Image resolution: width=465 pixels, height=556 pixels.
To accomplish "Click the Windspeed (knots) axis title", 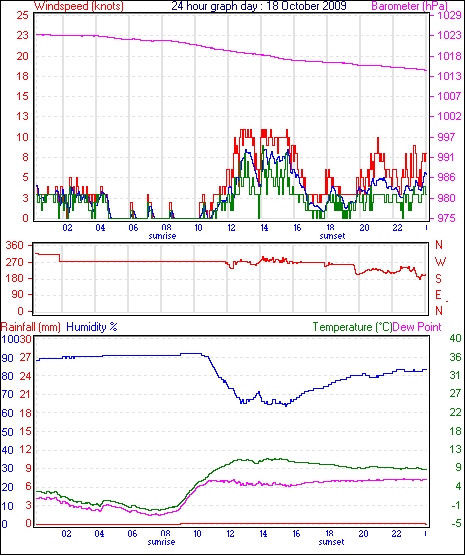I will [x=79, y=6].
